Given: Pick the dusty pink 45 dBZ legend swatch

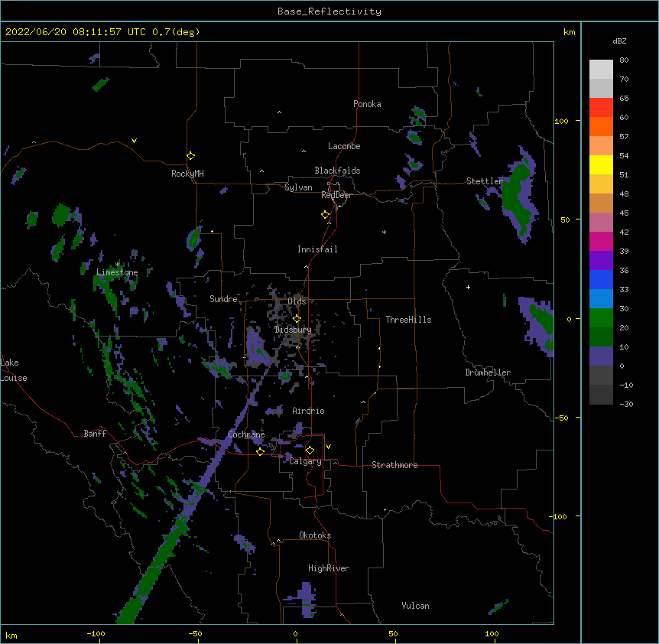Looking at the screenshot, I should tap(601, 223).
